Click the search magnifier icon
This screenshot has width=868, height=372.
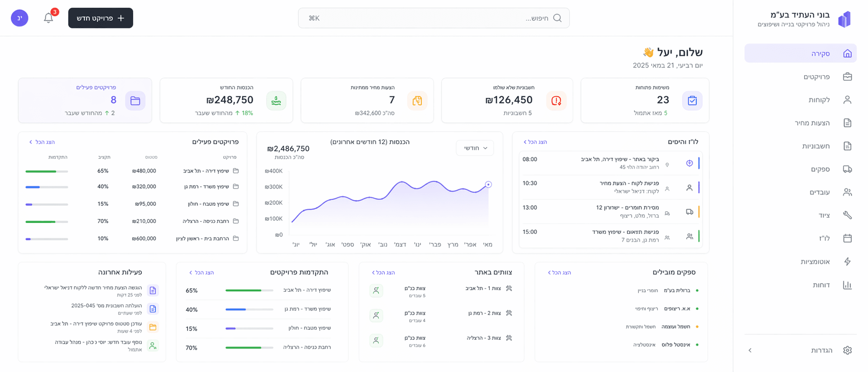coord(558,18)
